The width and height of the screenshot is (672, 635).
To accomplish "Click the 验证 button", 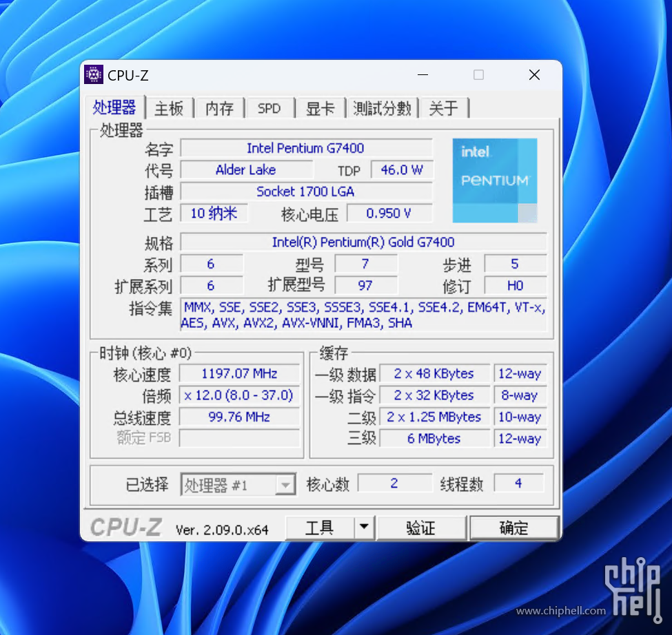I will pos(421,528).
